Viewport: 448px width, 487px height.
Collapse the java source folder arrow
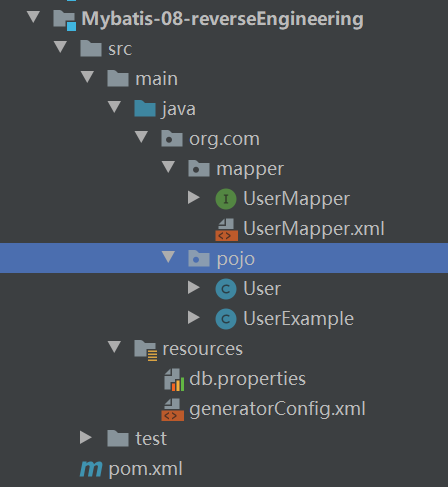(114, 107)
